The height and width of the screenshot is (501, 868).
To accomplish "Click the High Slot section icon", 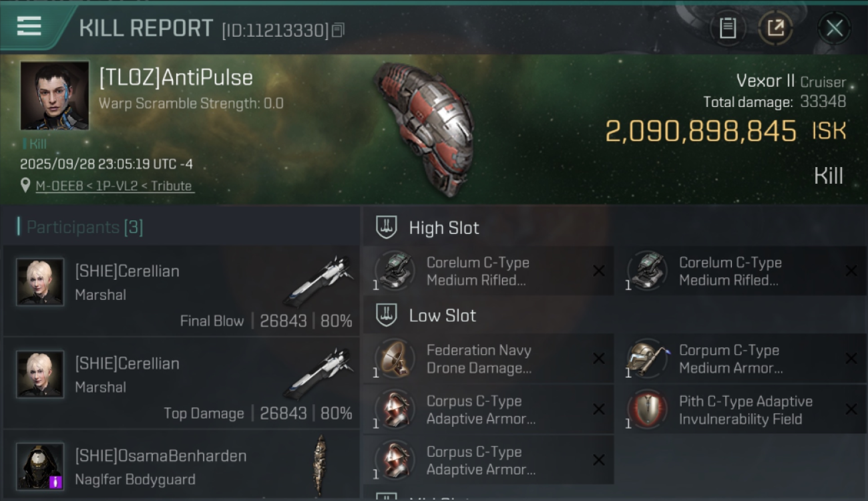I will click(x=387, y=227).
